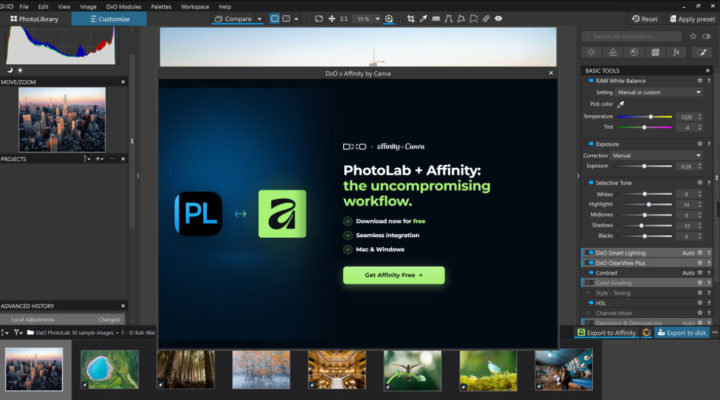Open the DxO Modules menu

tap(124, 7)
